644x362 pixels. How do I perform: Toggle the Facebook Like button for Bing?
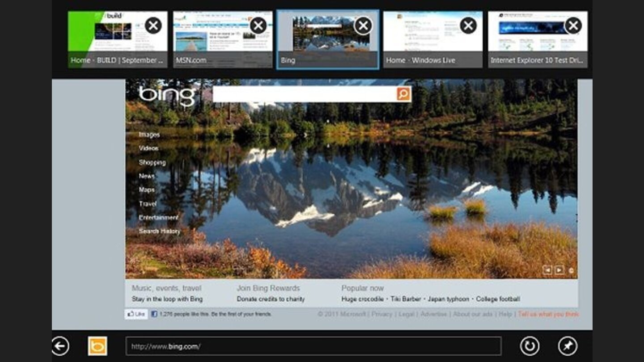136,315
